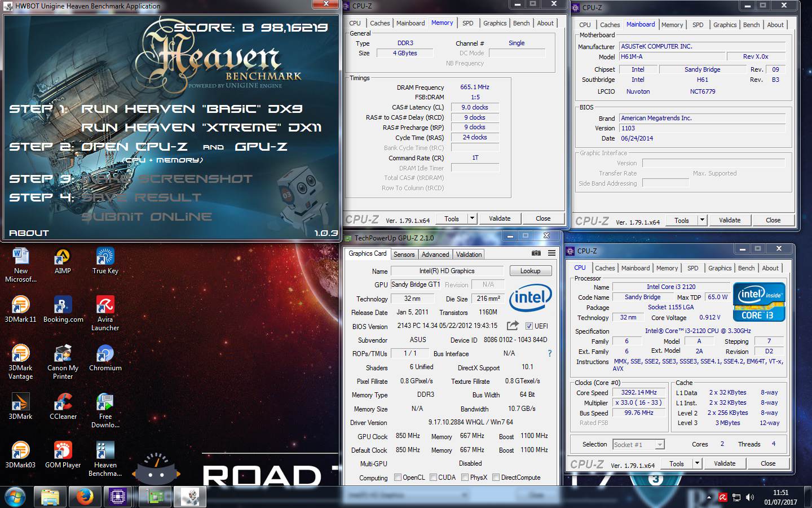Launch the GOM Player desktop shortcut
The width and height of the screenshot is (812, 508).
(63, 455)
